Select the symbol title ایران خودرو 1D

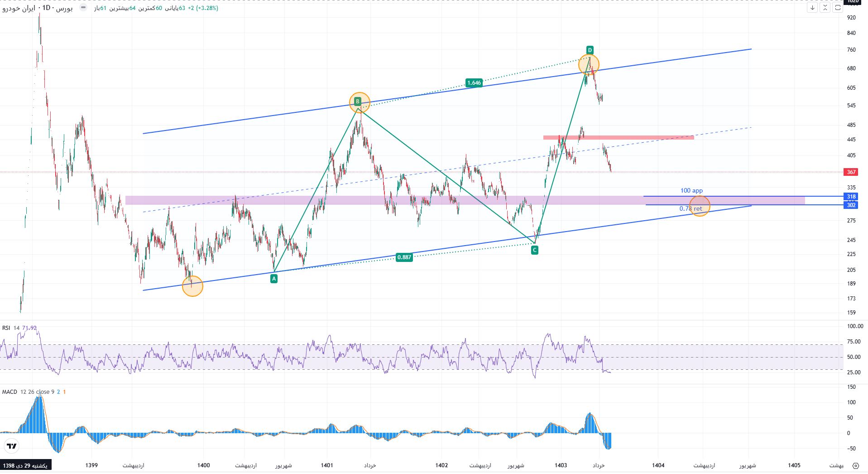[37, 8]
